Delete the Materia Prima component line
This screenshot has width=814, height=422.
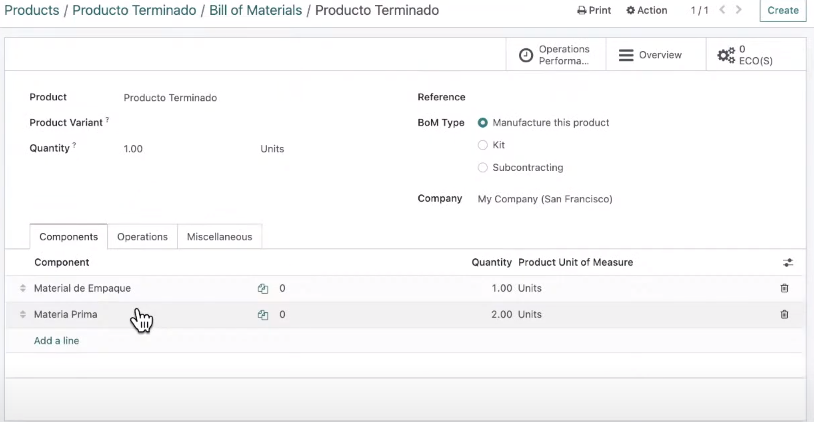tap(784, 314)
